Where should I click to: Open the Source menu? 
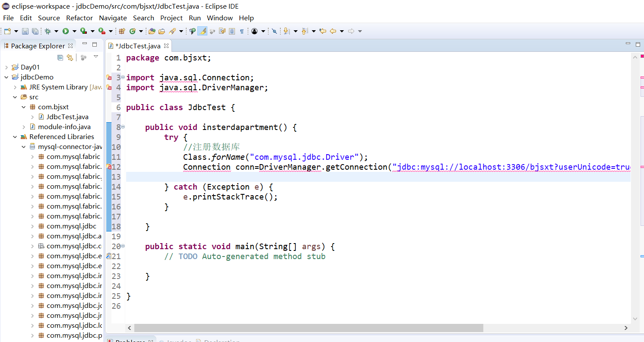pyautogui.click(x=49, y=18)
